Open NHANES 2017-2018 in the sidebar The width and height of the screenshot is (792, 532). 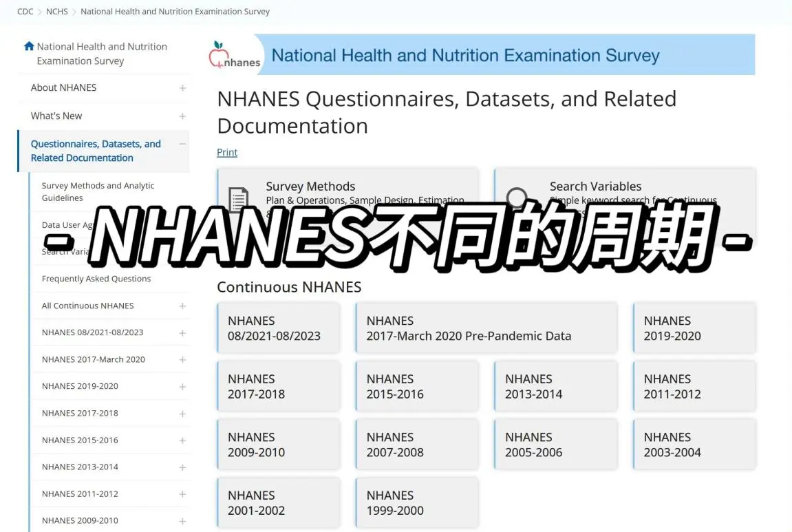click(x=80, y=413)
